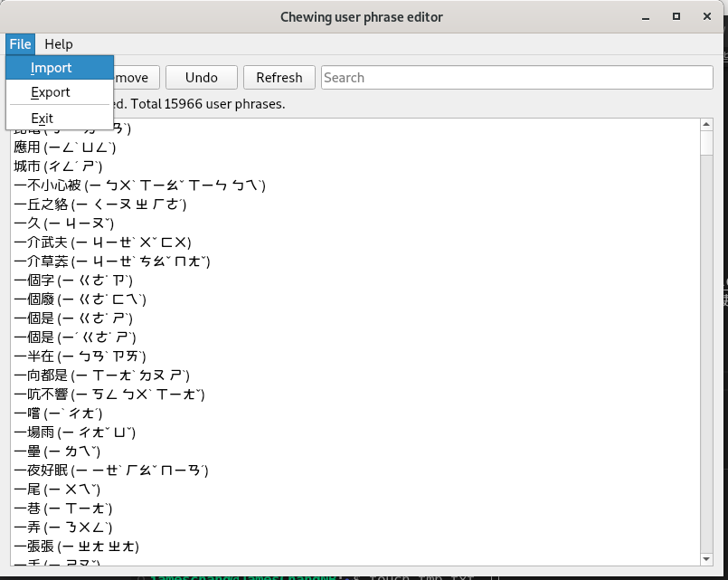Select phrase 一場雨
The width and height of the screenshot is (728, 580).
(355, 433)
